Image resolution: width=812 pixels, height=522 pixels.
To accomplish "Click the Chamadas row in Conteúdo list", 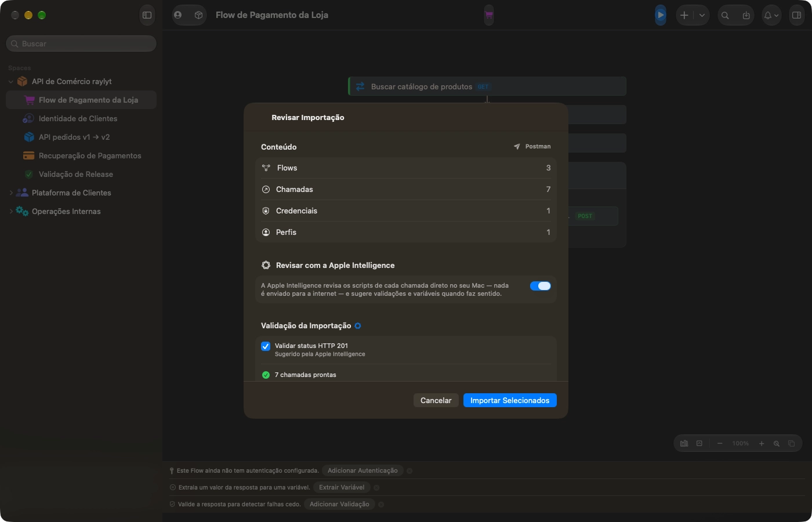I will 406,189.
